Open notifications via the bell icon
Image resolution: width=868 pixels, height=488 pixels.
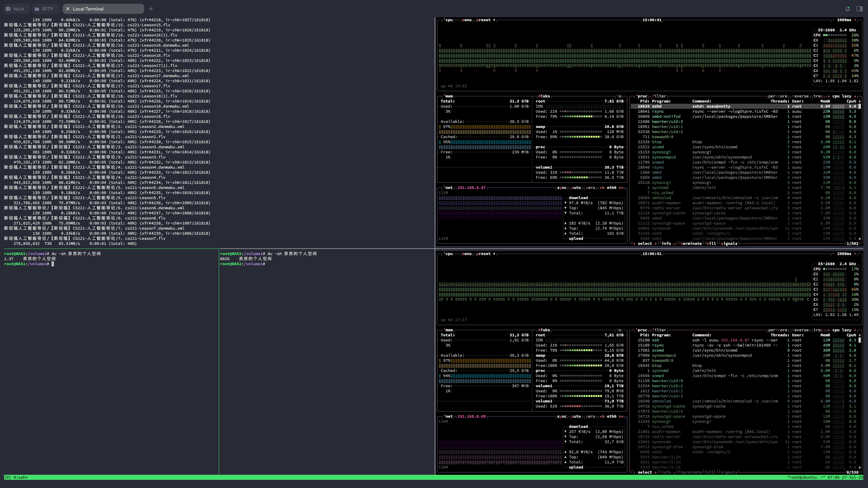click(848, 9)
